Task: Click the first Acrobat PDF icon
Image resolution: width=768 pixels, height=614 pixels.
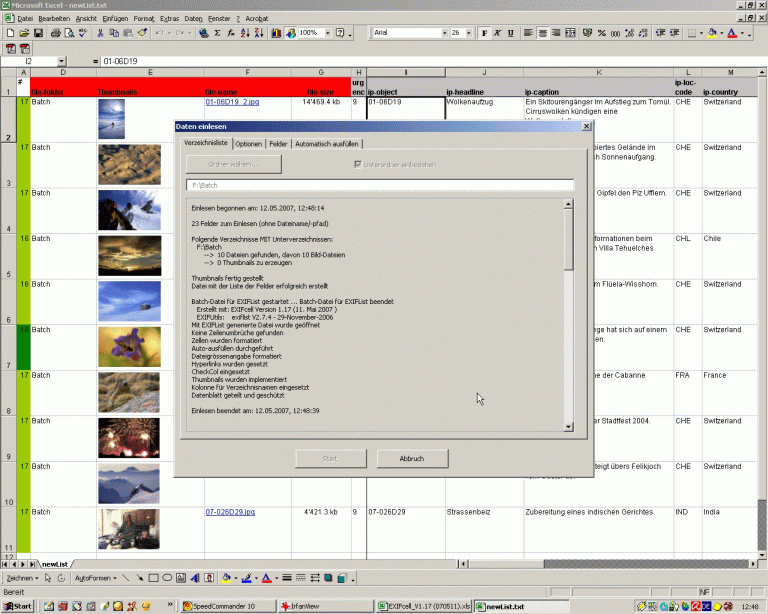Action: click(x=11, y=48)
